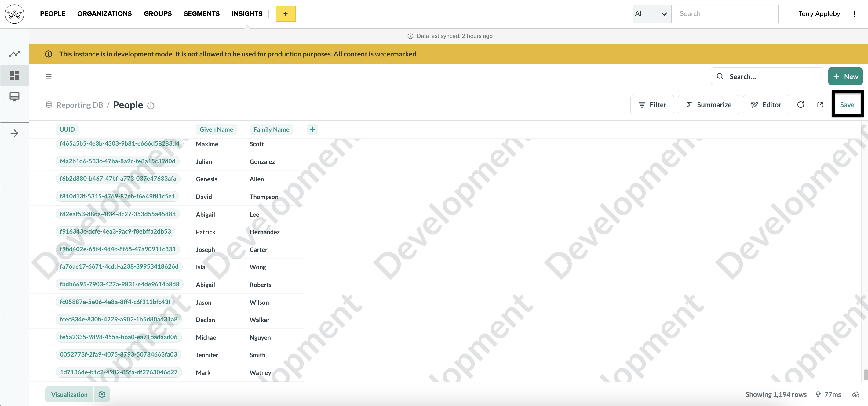Click the 77ms lightning bolt icon
This screenshot has height=406, width=868.
point(818,394)
